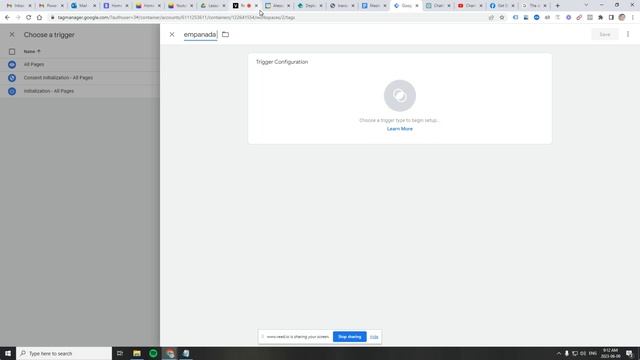The image size is (640, 360).
Task: Click the Save button
Action: tap(604, 35)
